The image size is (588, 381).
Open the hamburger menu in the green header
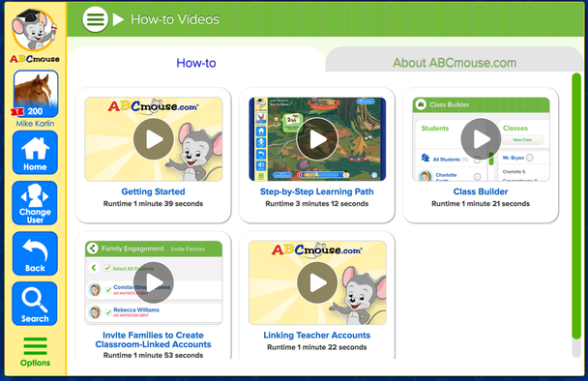click(x=95, y=19)
